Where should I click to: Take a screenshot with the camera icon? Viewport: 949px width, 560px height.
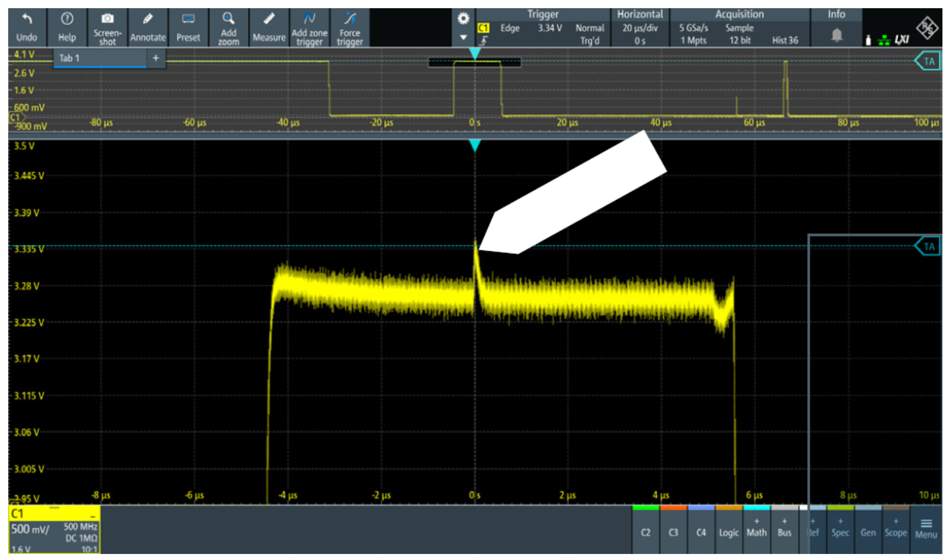pos(107,19)
